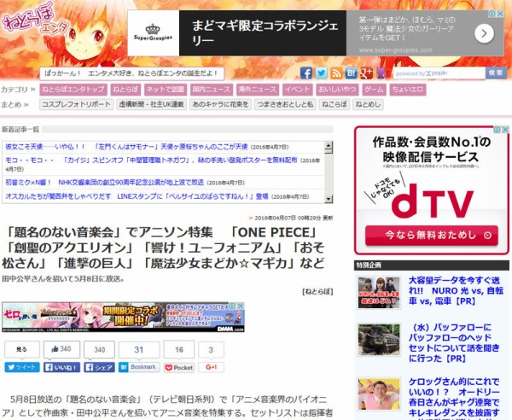Open the RSS feed icon
Viewport: 512px width, 420px height.
[336, 73]
